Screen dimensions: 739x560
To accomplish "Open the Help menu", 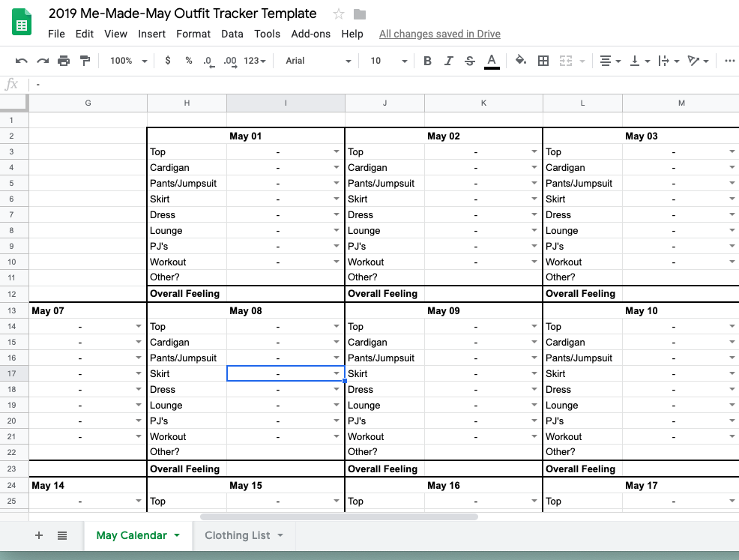I will tap(352, 34).
